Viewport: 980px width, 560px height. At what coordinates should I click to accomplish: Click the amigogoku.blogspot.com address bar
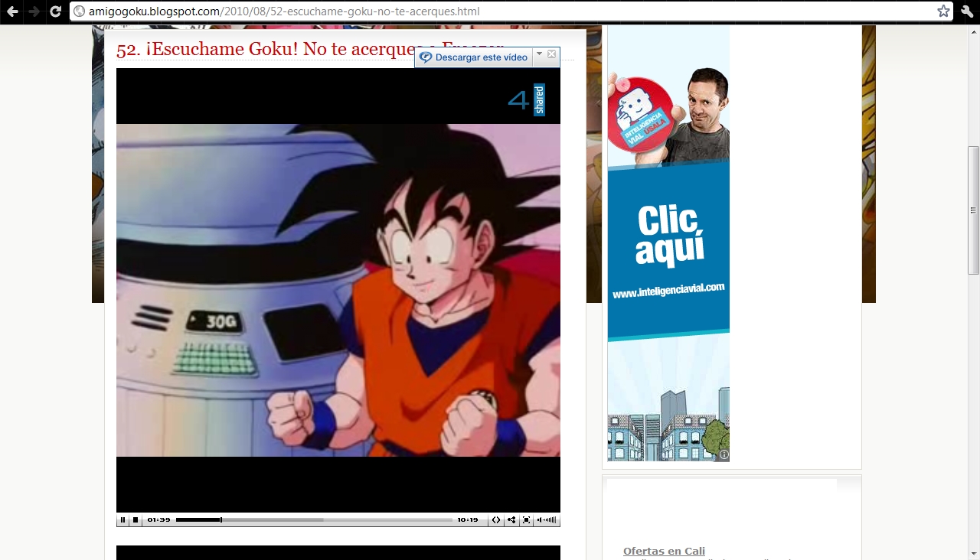click(x=511, y=11)
